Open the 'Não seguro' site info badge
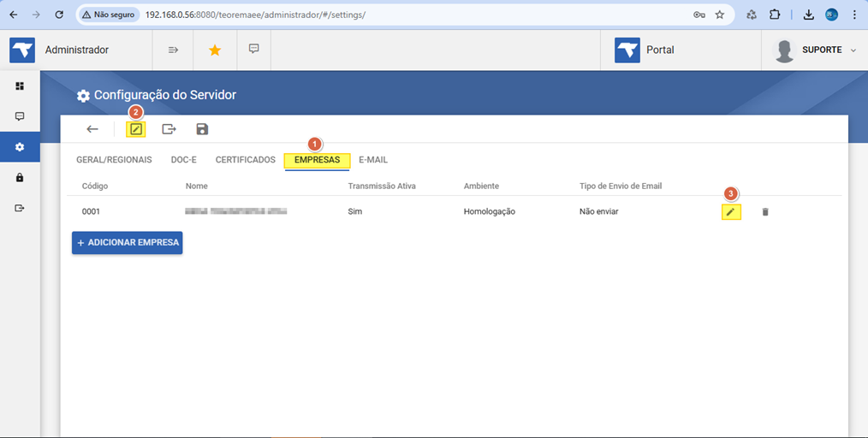 pyautogui.click(x=109, y=15)
